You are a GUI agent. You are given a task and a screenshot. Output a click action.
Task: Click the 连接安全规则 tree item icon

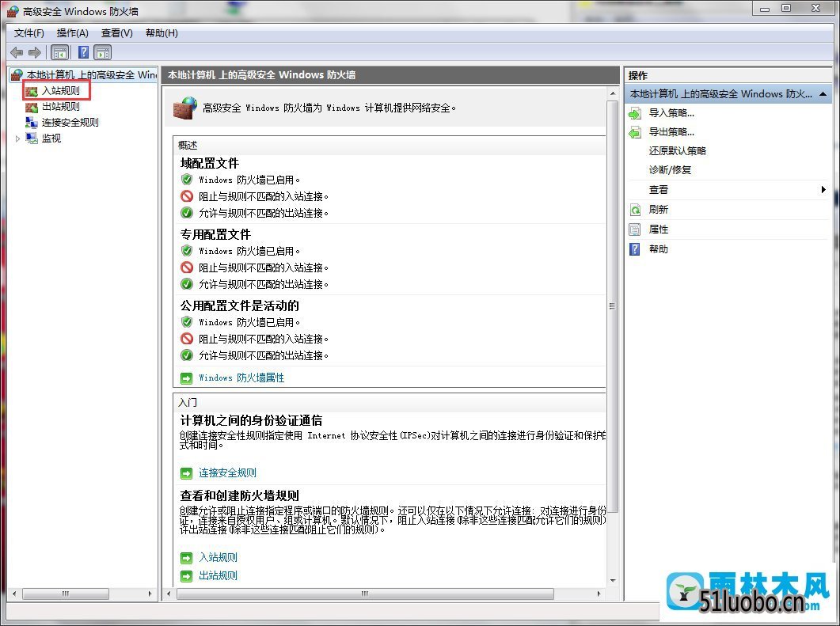[x=32, y=123]
